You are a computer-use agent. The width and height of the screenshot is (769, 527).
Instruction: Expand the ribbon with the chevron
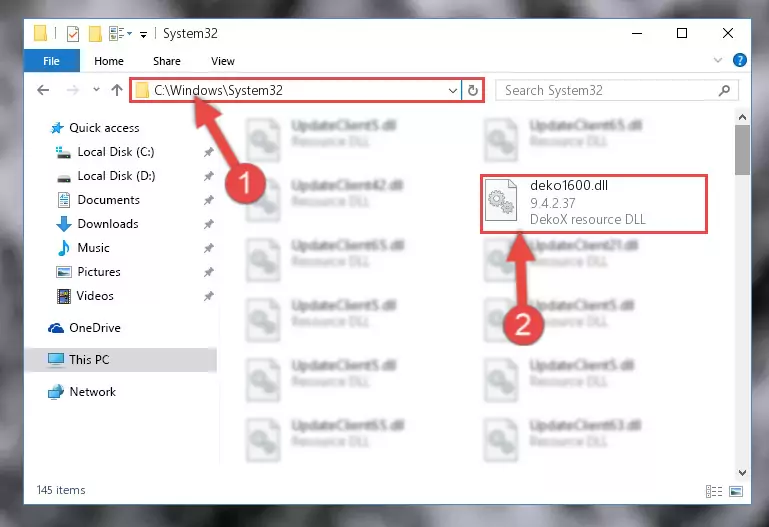coord(718,60)
